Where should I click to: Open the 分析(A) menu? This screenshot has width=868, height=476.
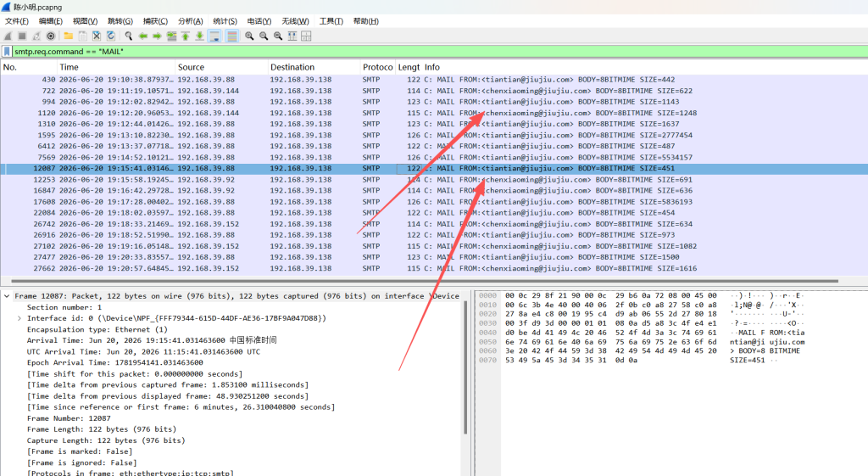point(190,21)
